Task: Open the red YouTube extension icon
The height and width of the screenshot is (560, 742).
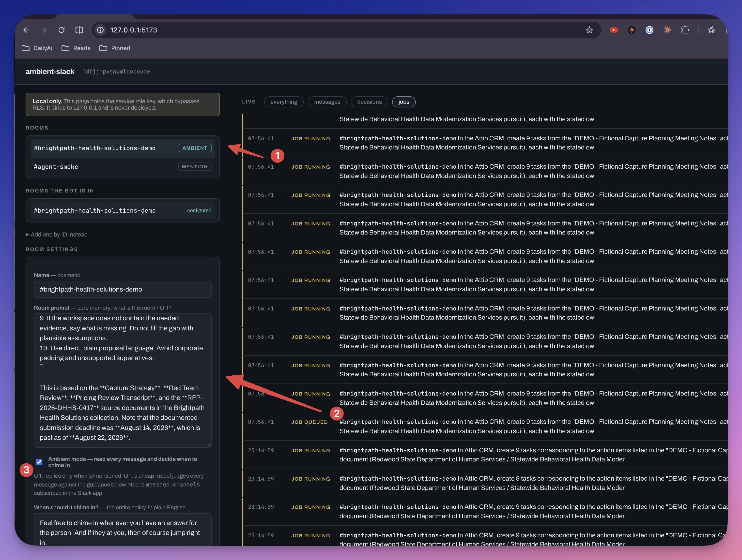Action: [614, 30]
